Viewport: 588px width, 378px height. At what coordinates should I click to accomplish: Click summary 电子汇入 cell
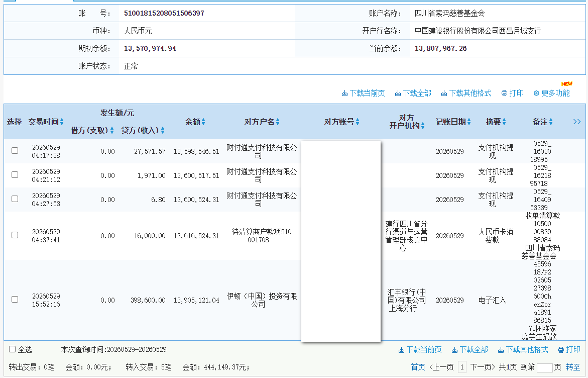(493, 300)
